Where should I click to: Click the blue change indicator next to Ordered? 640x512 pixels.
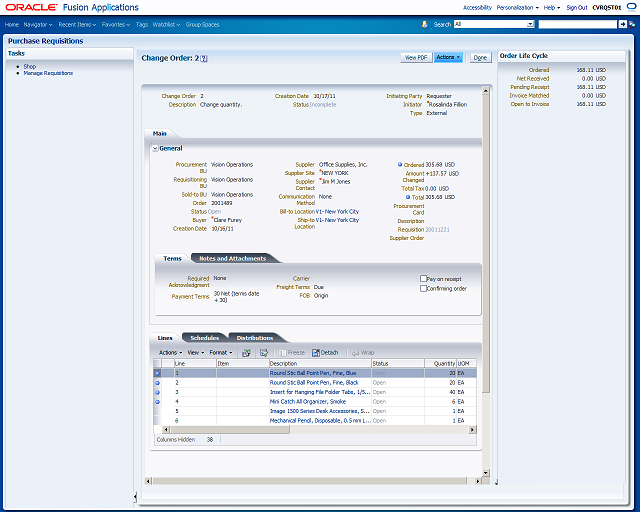click(x=400, y=165)
